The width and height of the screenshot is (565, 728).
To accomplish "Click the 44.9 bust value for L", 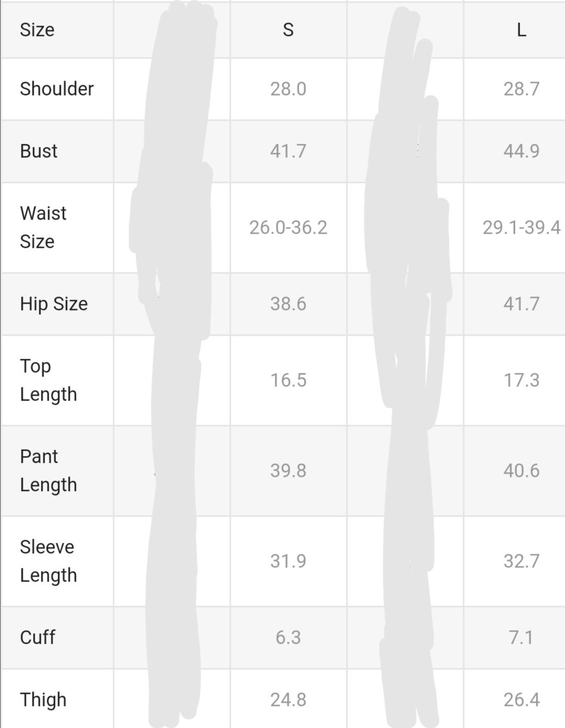I will pyautogui.click(x=521, y=151).
